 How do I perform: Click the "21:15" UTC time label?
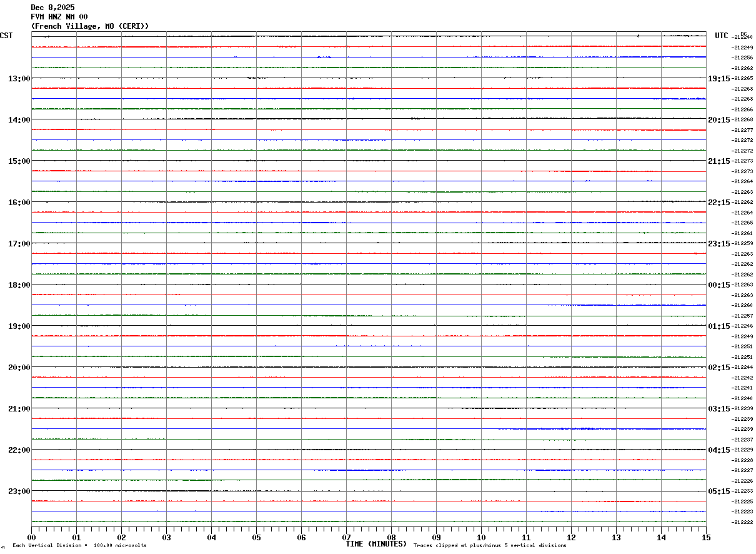[719, 161]
